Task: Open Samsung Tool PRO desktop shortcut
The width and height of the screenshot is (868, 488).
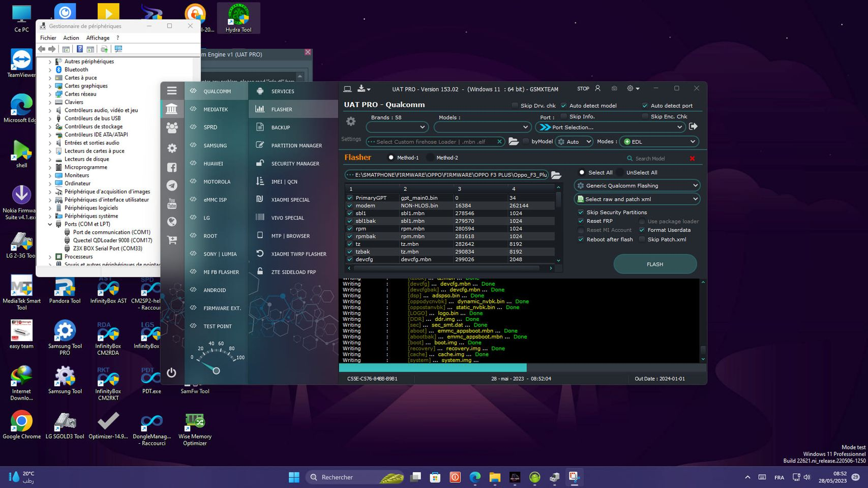Action: 65,338
